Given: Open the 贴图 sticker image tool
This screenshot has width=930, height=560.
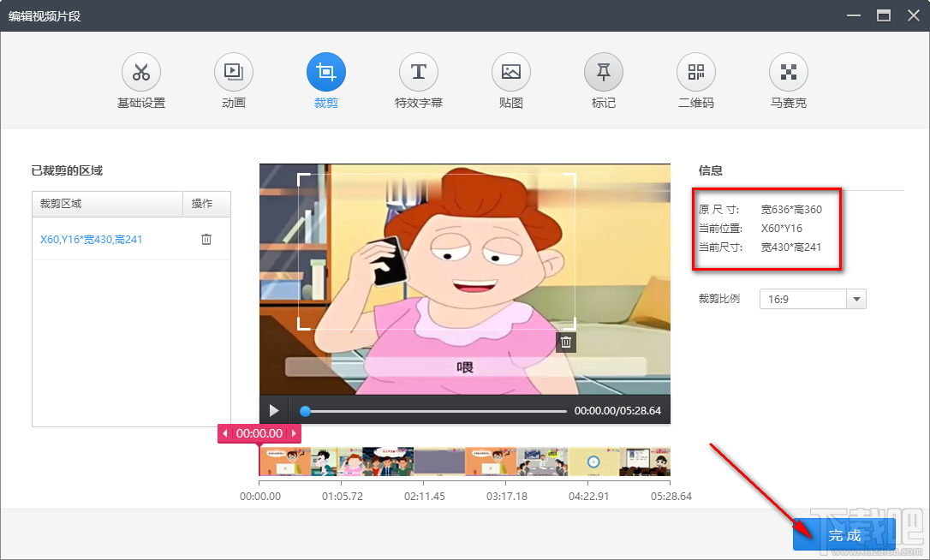Looking at the screenshot, I should tap(511, 73).
